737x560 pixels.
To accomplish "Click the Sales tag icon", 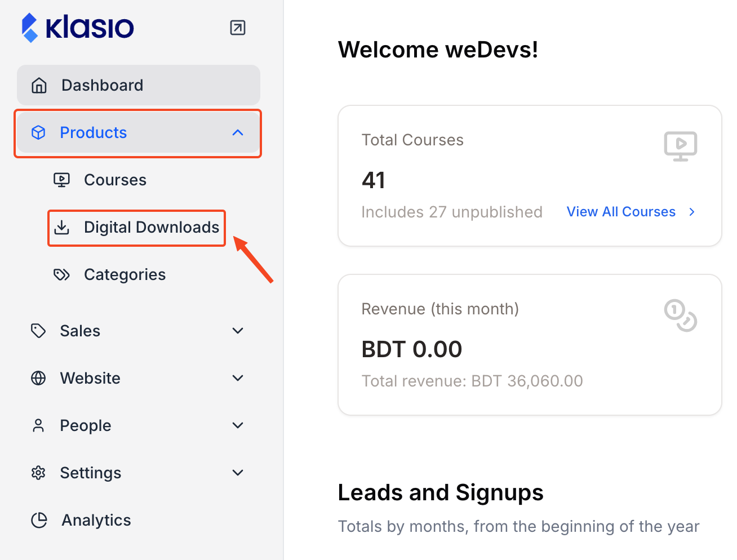I will [38, 331].
